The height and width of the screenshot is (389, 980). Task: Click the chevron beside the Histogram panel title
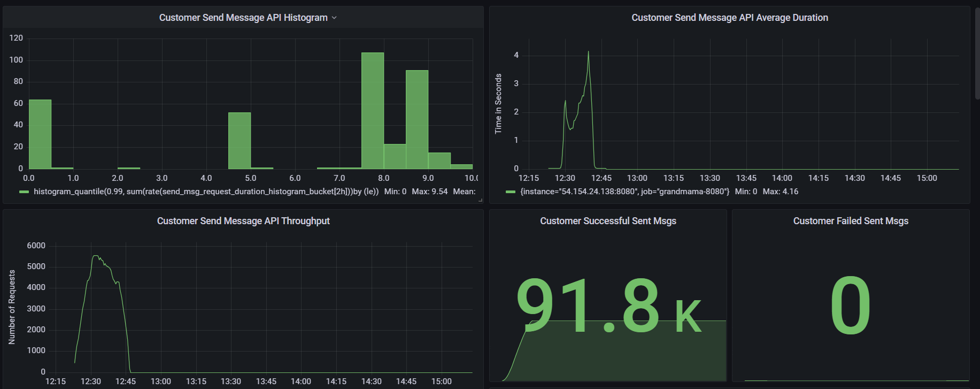click(334, 18)
